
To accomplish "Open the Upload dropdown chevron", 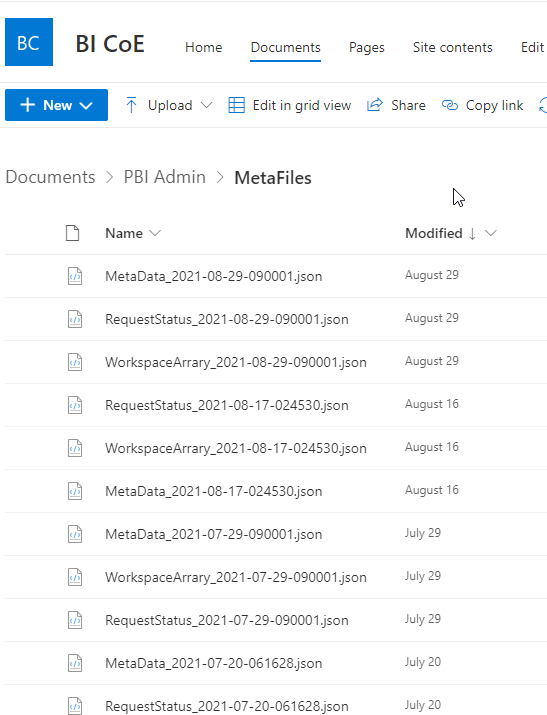I will point(206,105).
